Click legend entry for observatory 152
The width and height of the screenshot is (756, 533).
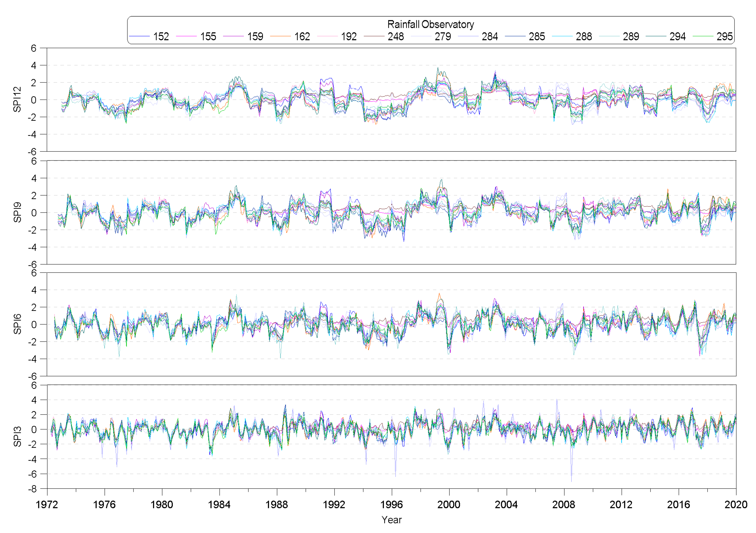[x=161, y=36]
